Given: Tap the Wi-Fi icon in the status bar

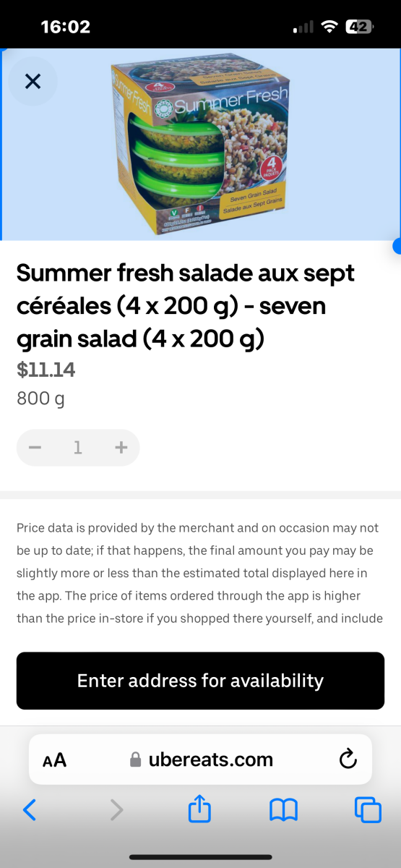Looking at the screenshot, I should (329, 27).
